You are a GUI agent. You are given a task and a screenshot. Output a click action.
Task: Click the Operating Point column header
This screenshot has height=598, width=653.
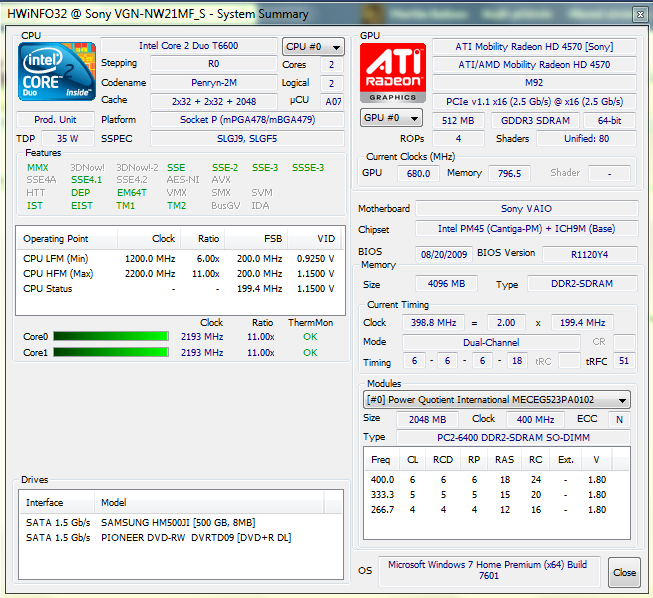pyautogui.click(x=56, y=239)
